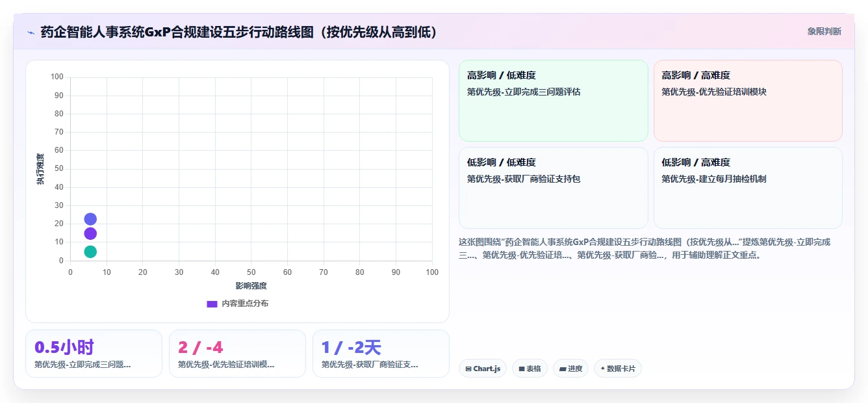Click the blue scatter point near 22
The height and width of the screenshot is (403, 868).
pos(90,219)
